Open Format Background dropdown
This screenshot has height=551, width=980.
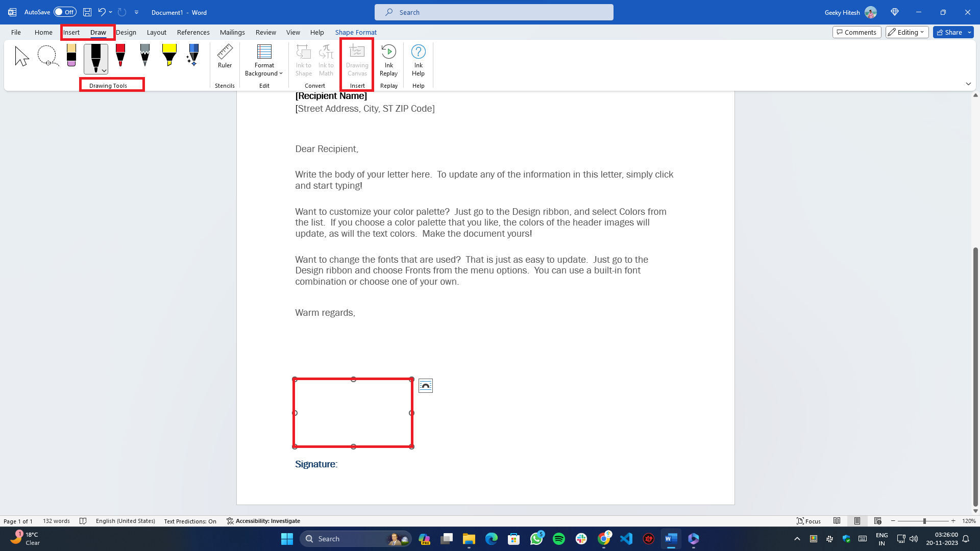click(x=264, y=60)
